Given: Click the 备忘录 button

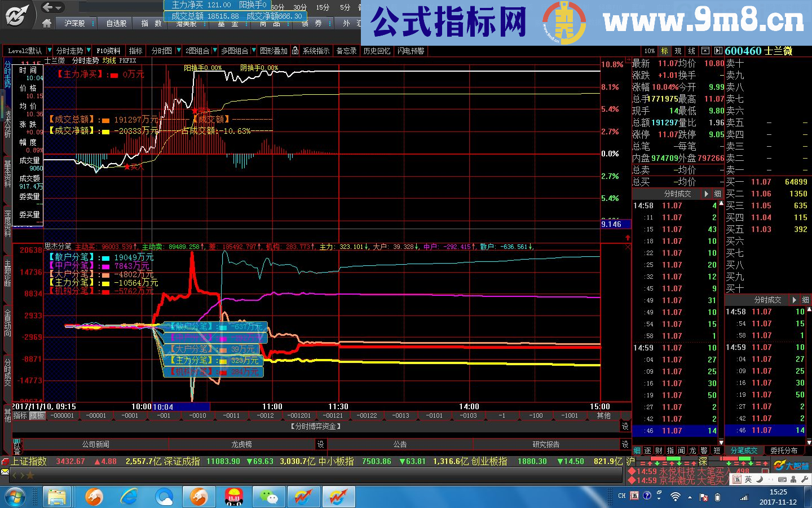Looking at the screenshot, I should coord(346,51).
